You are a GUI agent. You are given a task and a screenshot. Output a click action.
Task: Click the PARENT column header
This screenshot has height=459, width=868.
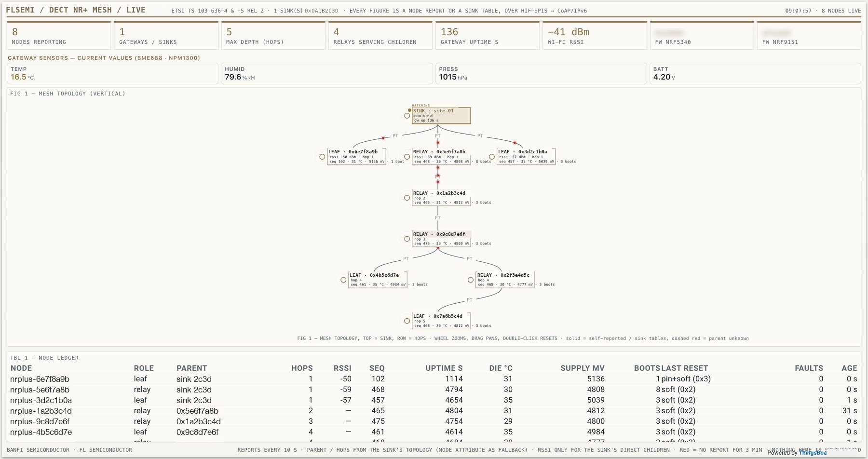click(x=191, y=368)
